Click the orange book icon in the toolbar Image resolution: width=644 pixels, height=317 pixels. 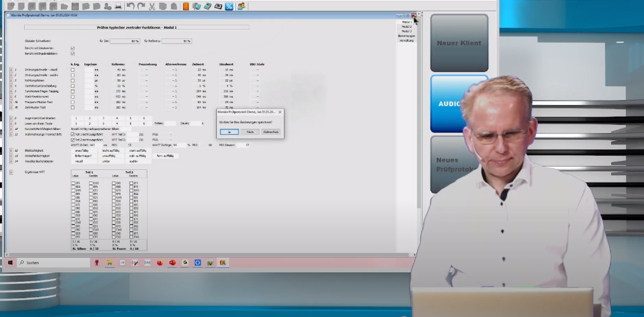pyautogui.click(x=186, y=6)
